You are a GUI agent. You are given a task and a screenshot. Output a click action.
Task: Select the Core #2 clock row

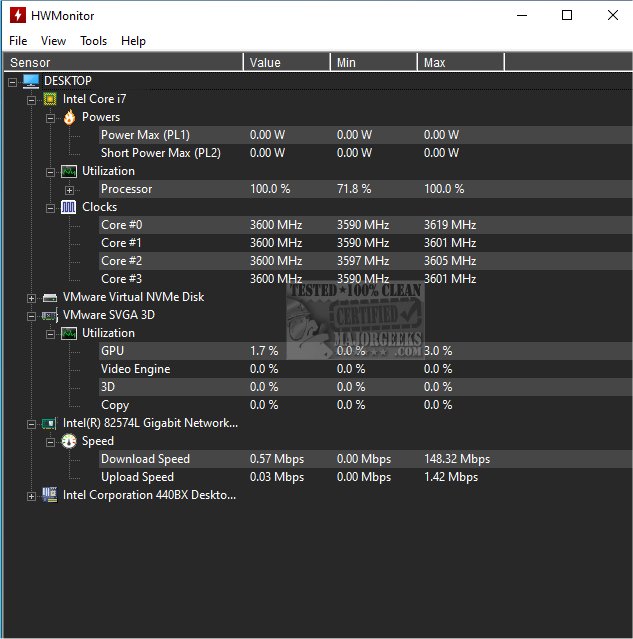(365, 261)
